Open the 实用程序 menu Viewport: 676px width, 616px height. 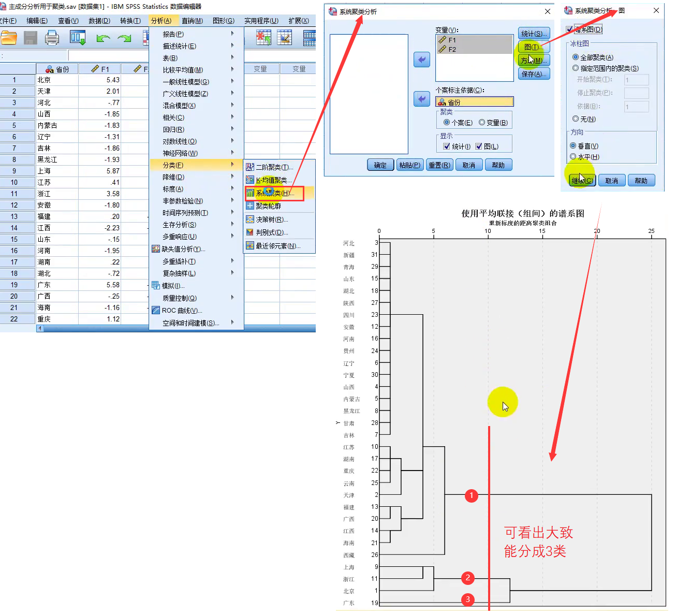pyautogui.click(x=261, y=21)
